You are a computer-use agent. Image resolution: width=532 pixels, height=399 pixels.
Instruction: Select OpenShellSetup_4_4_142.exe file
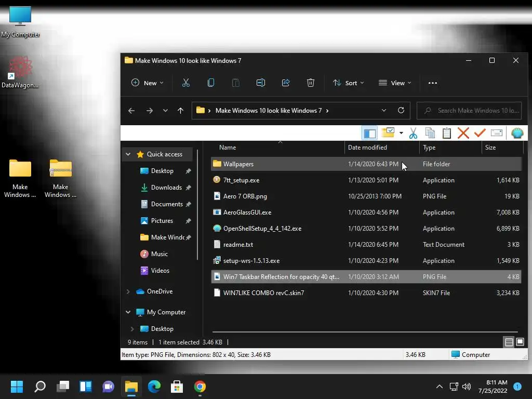click(366, 229)
